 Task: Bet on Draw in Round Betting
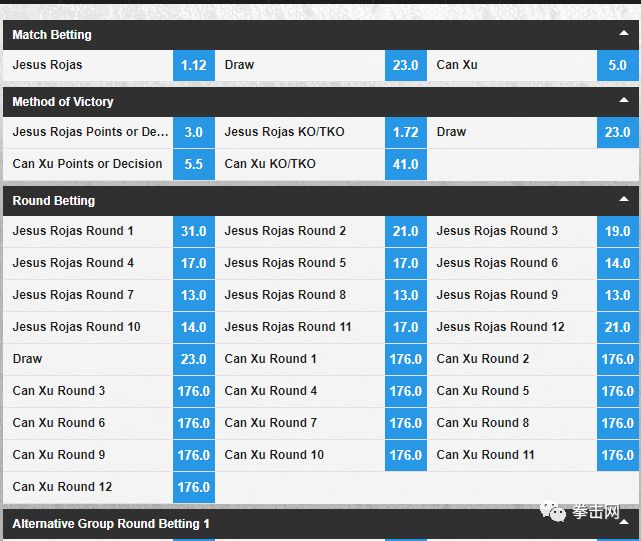point(194,359)
